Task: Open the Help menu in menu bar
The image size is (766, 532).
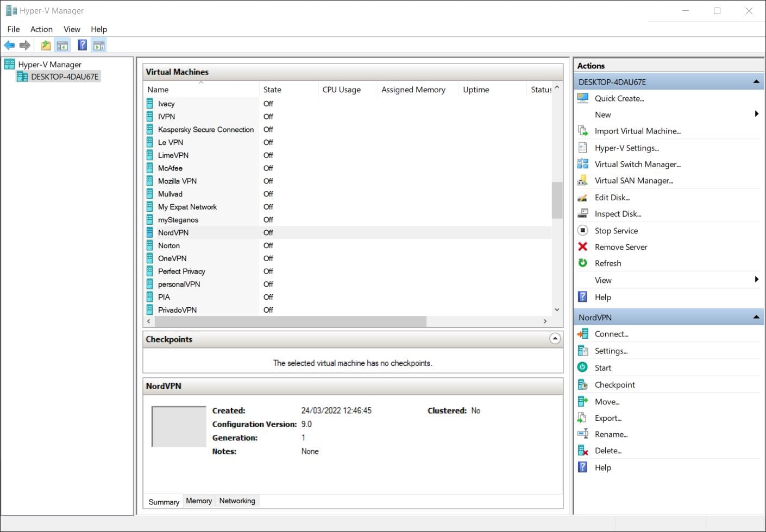Action: click(99, 29)
